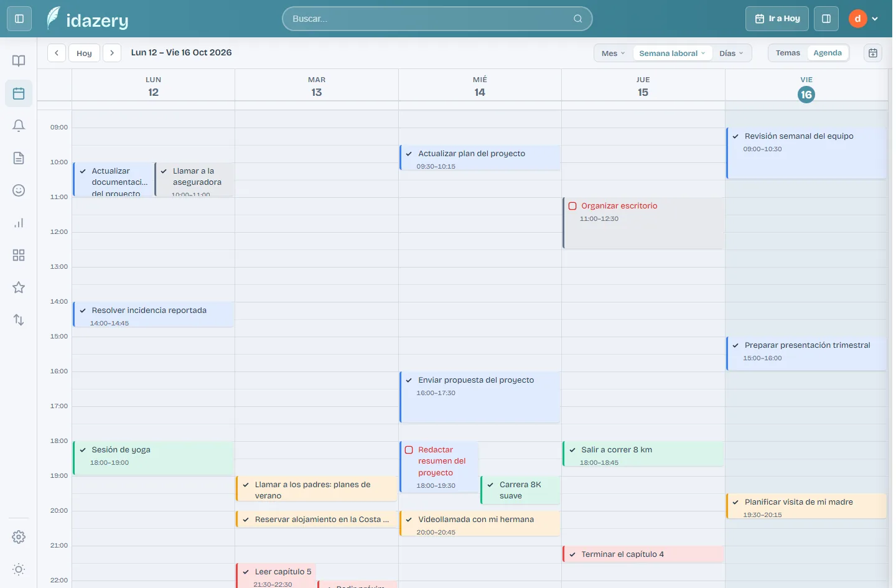Select the LUN 12 day header

pos(153,86)
